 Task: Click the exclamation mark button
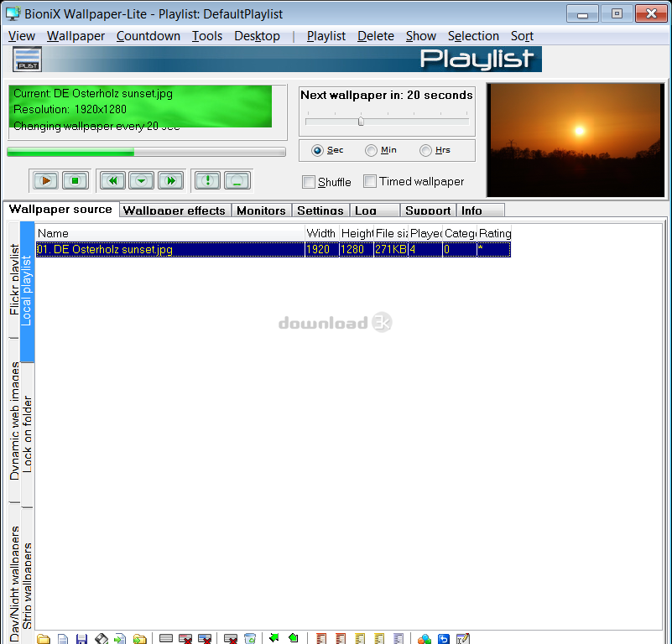207,180
